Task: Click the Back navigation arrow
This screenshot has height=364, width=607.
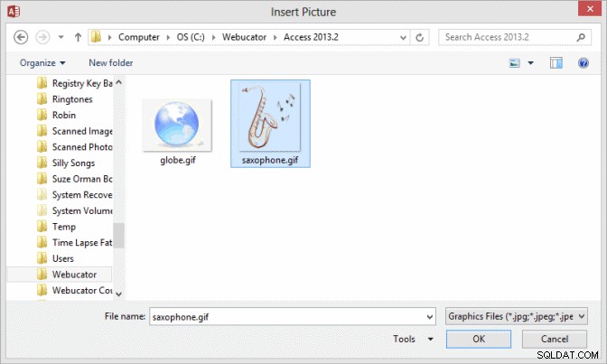Action: pos(21,37)
